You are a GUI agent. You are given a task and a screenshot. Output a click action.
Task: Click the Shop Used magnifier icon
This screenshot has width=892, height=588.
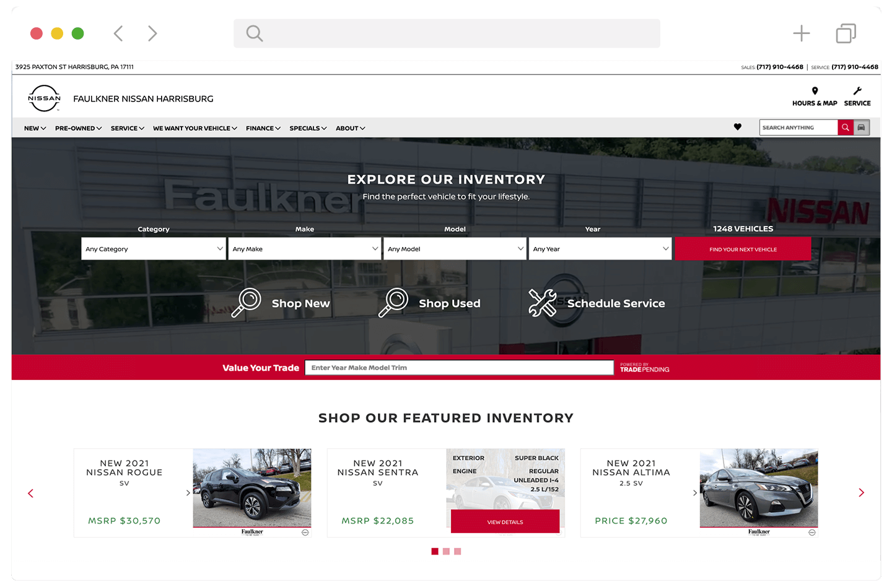click(x=393, y=302)
